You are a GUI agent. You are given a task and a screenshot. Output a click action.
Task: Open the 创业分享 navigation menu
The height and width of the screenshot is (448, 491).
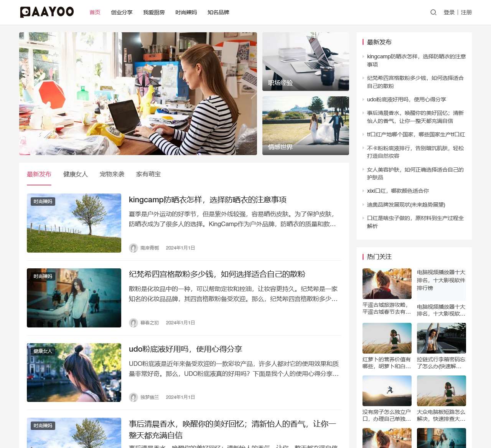tap(121, 12)
